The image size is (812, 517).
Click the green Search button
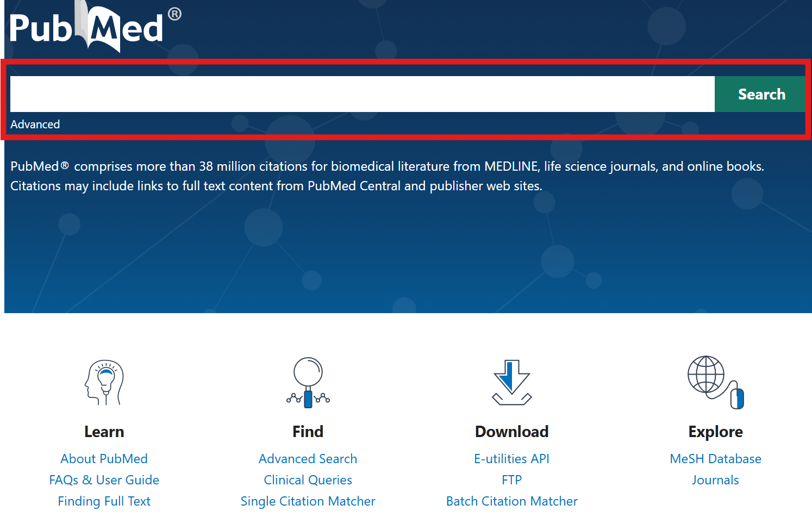click(x=760, y=94)
